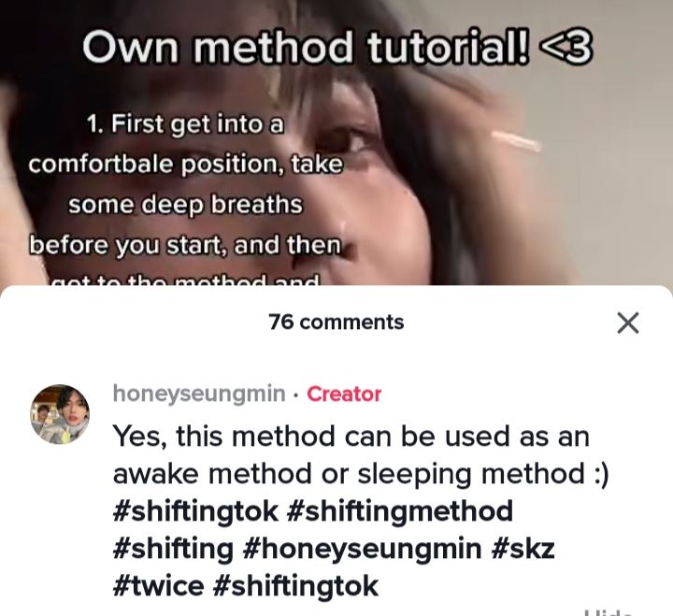Open the first #shiftingtok hashtag
The height and width of the screenshot is (616, 673).
click(195, 510)
